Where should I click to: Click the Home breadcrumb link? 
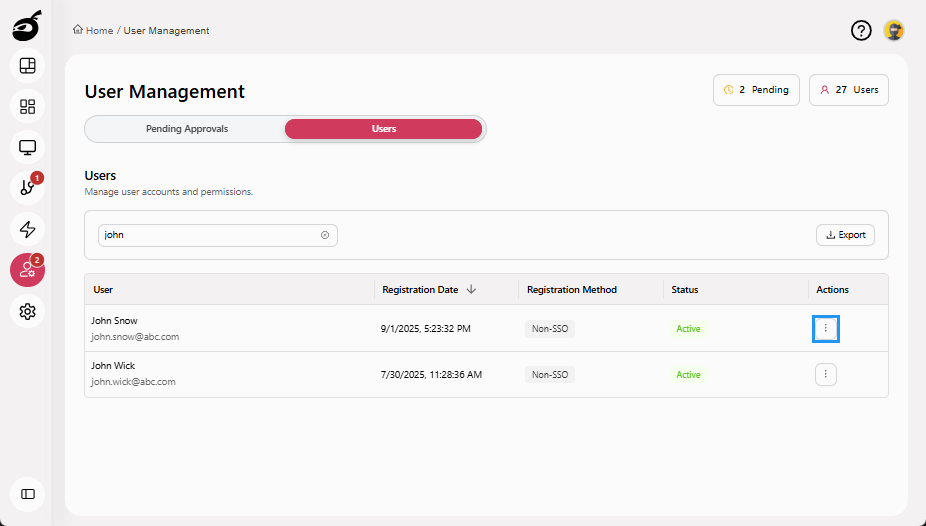click(x=98, y=31)
